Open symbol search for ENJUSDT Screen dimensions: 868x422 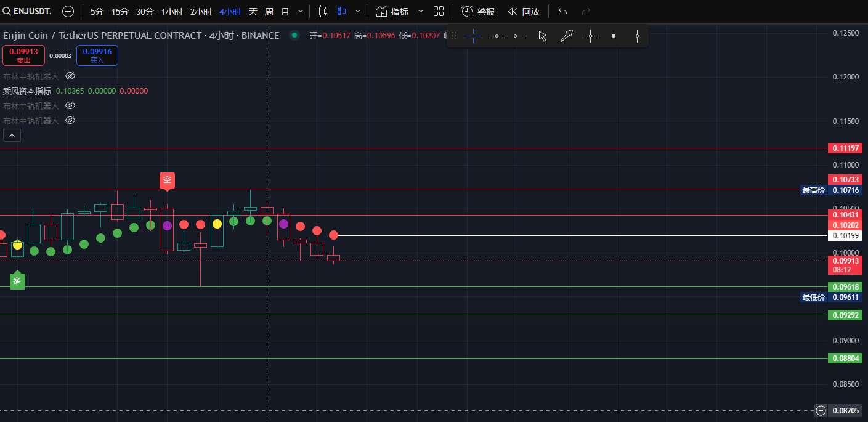tap(27, 11)
